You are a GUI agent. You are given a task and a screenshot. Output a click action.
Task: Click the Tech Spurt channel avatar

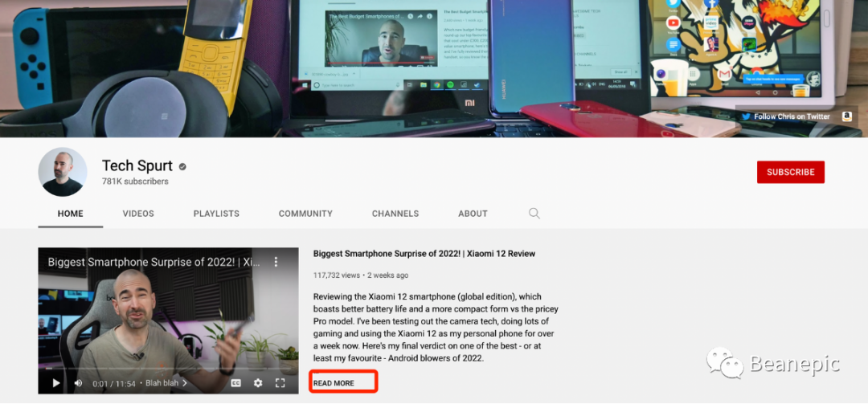point(63,172)
